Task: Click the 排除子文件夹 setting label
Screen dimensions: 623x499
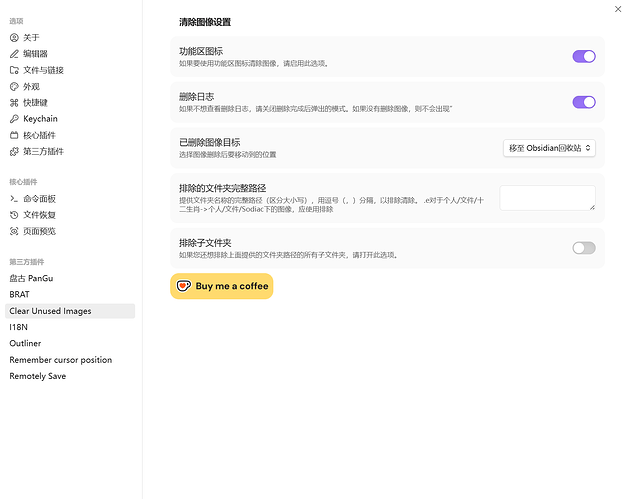Action: click(x=205, y=243)
